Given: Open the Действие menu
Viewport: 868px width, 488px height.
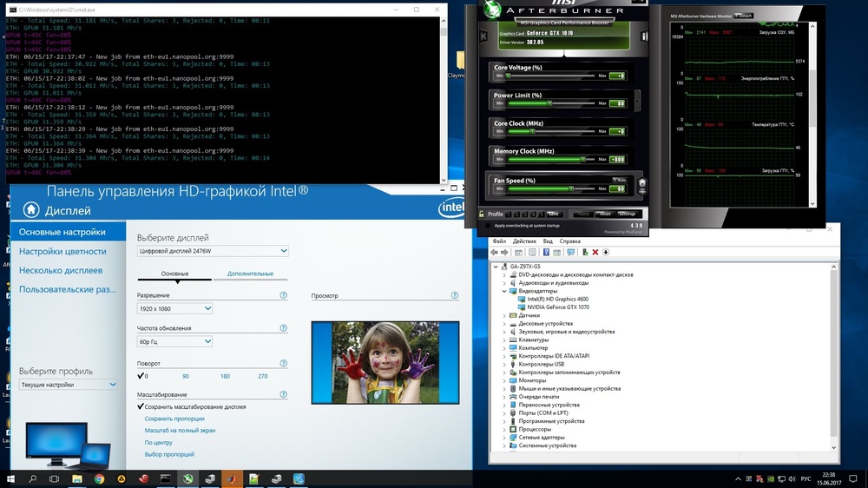Looking at the screenshot, I should click(524, 241).
